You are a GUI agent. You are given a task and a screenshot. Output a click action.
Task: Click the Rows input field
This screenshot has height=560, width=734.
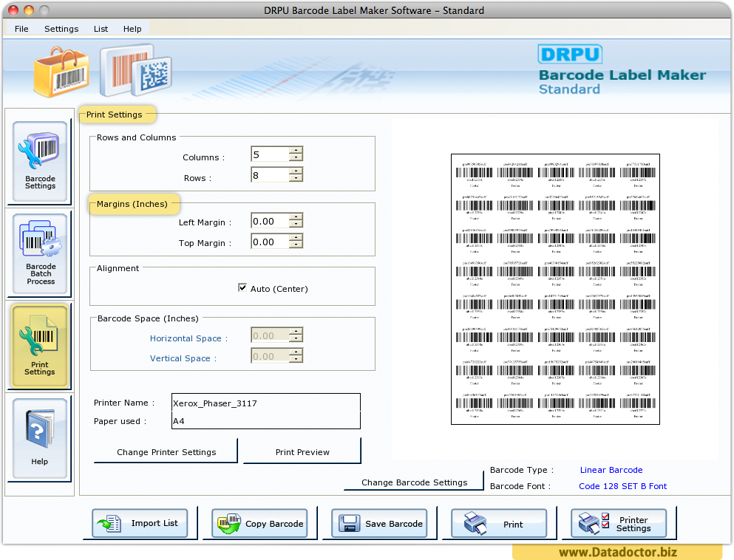click(x=270, y=175)
